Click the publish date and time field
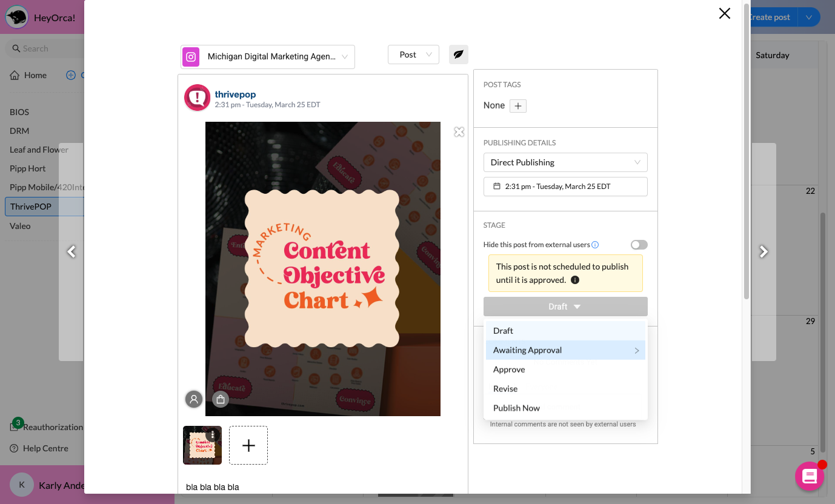 click(565, 187)
